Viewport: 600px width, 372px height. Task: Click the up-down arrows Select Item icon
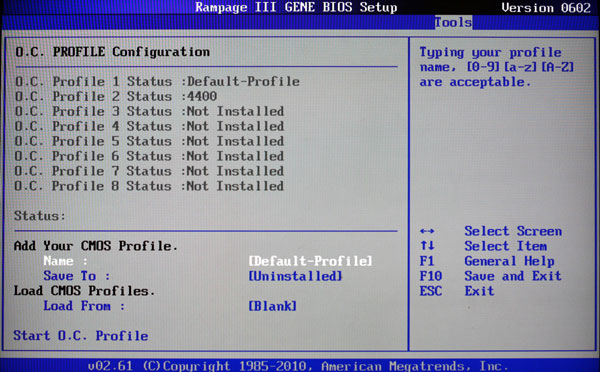tap(427, 246)
